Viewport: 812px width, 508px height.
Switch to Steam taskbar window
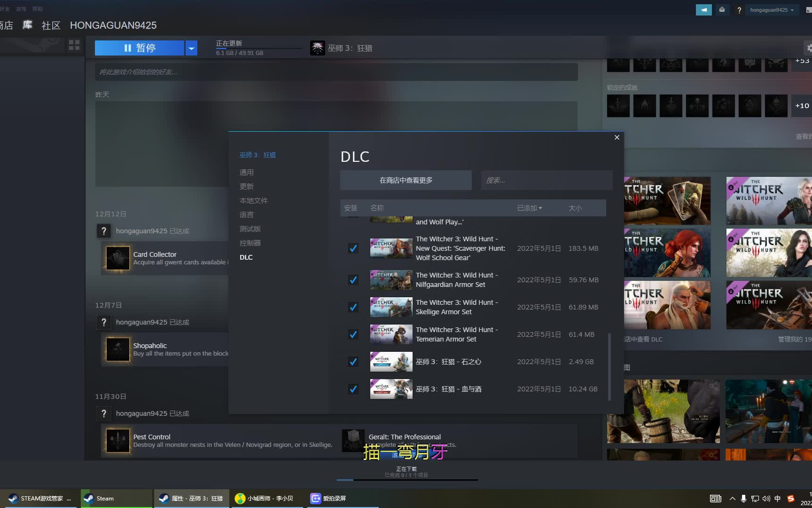[117, 499]
